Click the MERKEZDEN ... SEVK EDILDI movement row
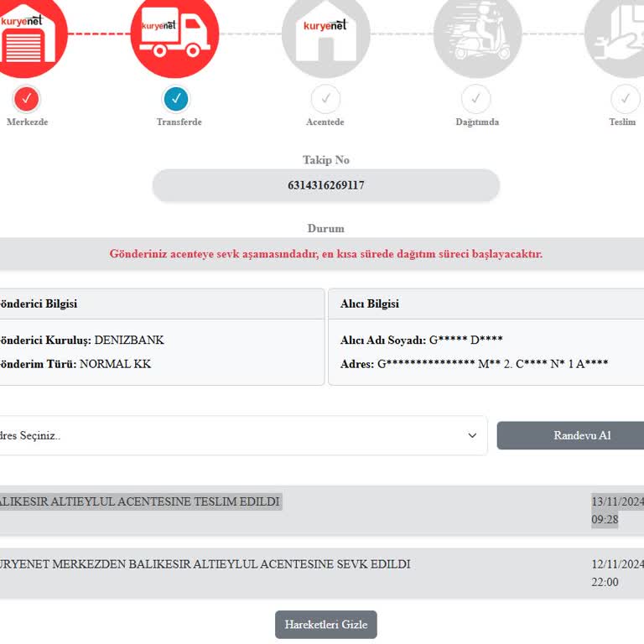This screenshot has height=644, width=644. pyautogui.click(x=322, y=573)
